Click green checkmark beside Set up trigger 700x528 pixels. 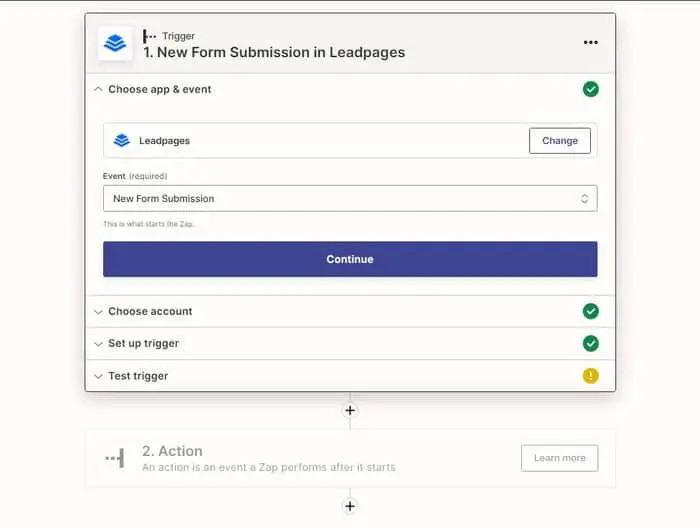coord(591,343)
